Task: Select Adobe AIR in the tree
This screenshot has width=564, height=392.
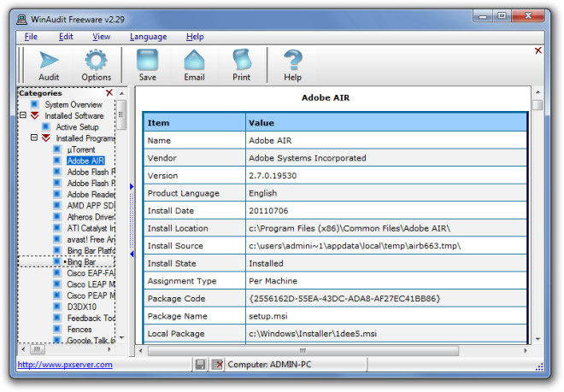Action: [x=85, y=161]
